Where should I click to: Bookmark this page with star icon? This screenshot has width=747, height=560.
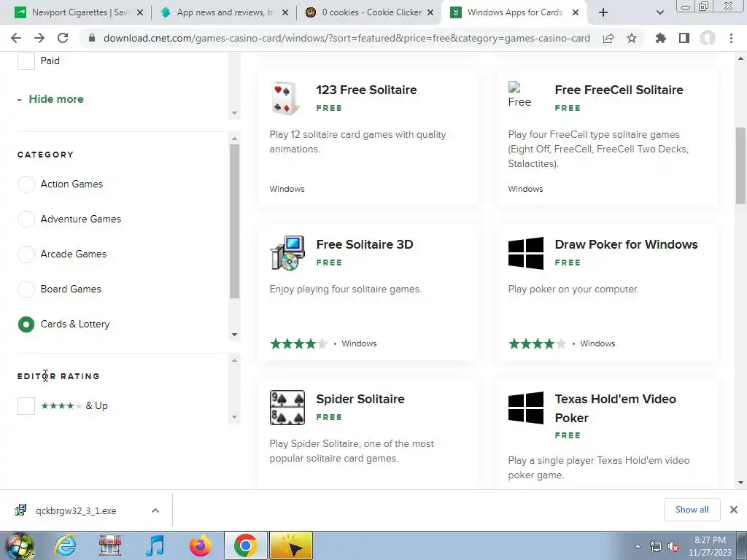coord(632,38)
